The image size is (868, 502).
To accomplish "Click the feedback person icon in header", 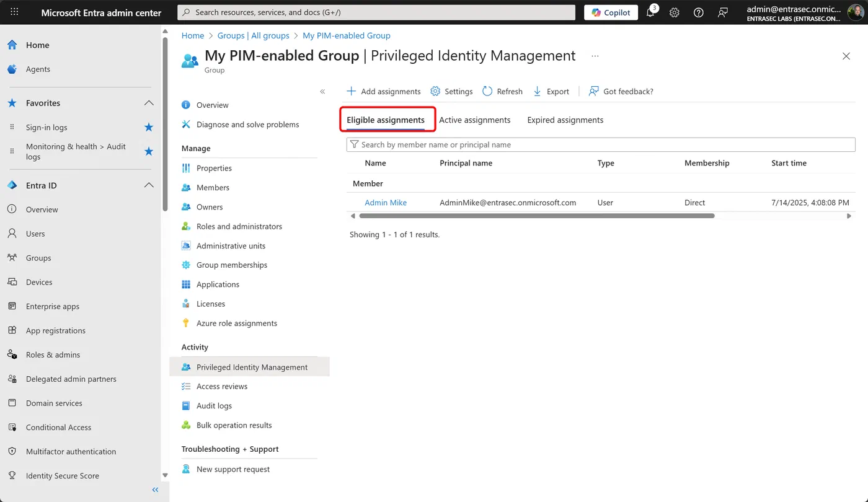I will (x=722, y=12).
